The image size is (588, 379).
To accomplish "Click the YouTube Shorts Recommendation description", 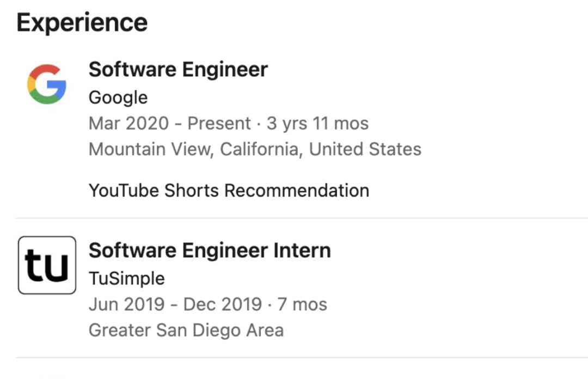I will (x=229, y=191).
